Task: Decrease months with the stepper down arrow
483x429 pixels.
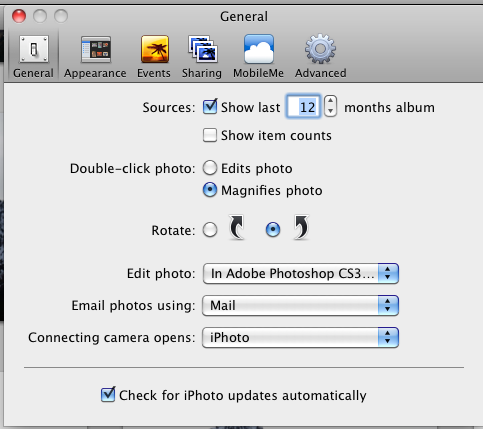Action: (330, 111)
